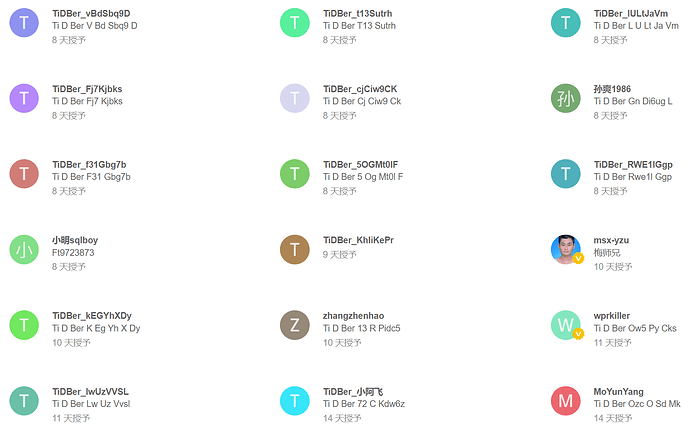Screen dimensions: 690x438
Task: Click the W avatar for wprkiller
Action: tap(566, 325)
